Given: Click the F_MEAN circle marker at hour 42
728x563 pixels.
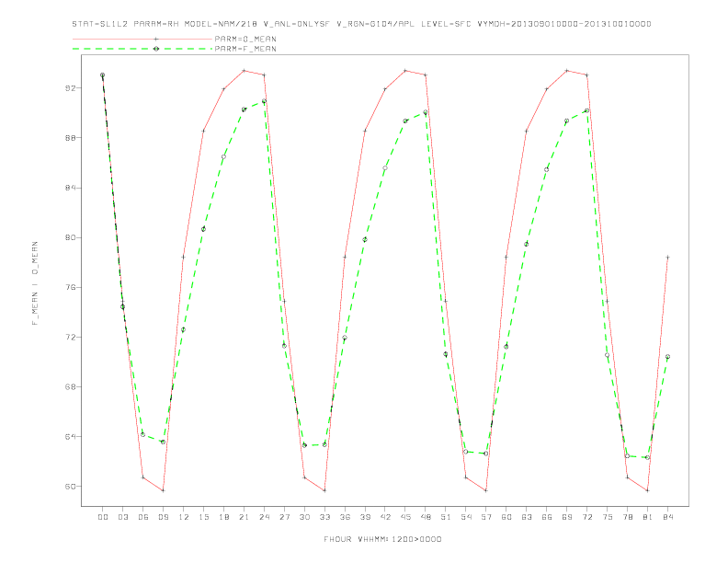Looking at the screenshot, I should tap(385, 168).
